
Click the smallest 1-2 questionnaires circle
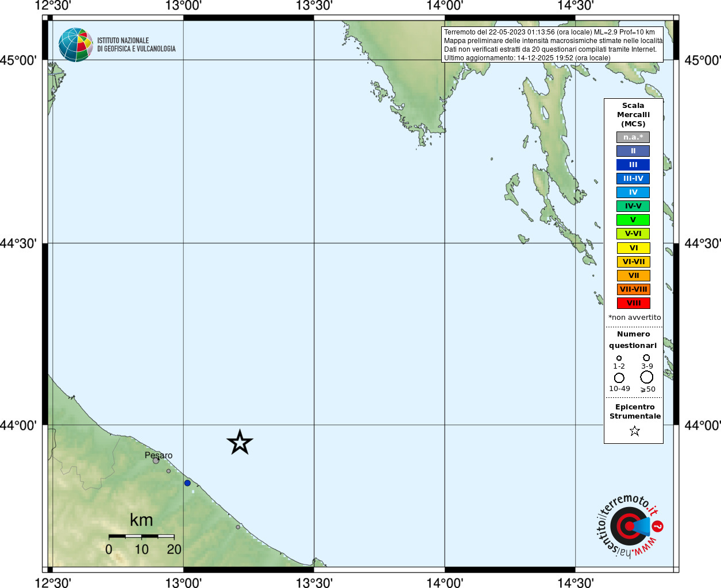click(x=619, y=358)
